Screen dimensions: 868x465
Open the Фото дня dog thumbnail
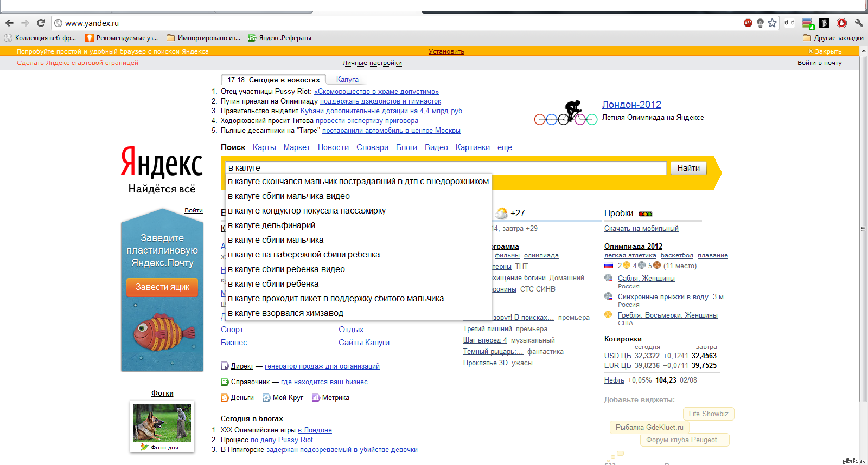tap(162, 423)
